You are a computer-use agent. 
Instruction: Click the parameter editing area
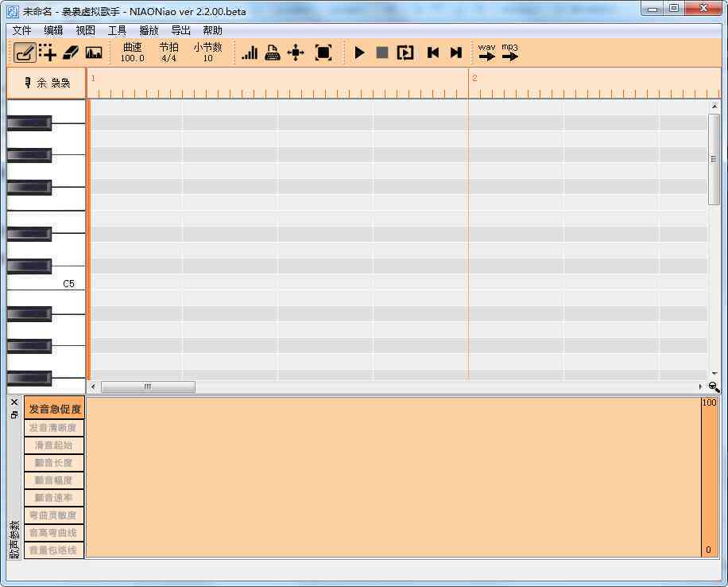(x=393, y=477)
